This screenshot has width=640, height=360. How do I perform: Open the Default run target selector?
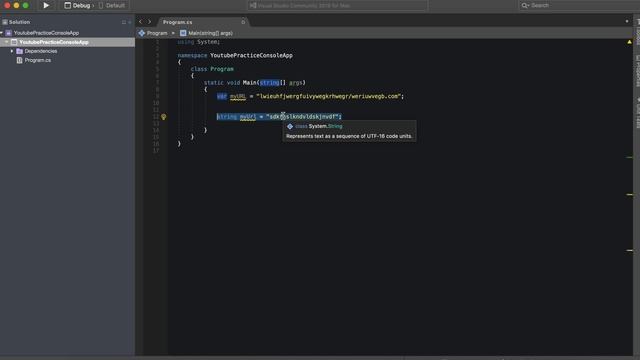tap(112, 5)
